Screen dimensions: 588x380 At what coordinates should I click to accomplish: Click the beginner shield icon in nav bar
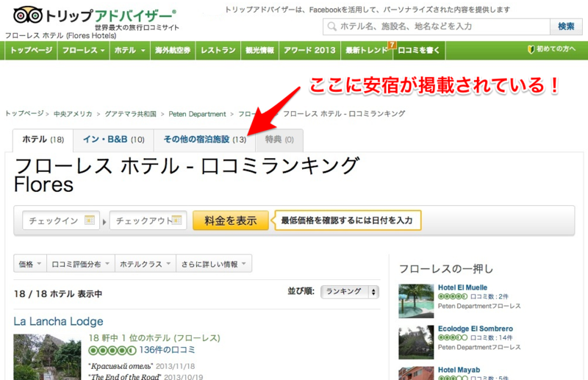pos(531,49)
